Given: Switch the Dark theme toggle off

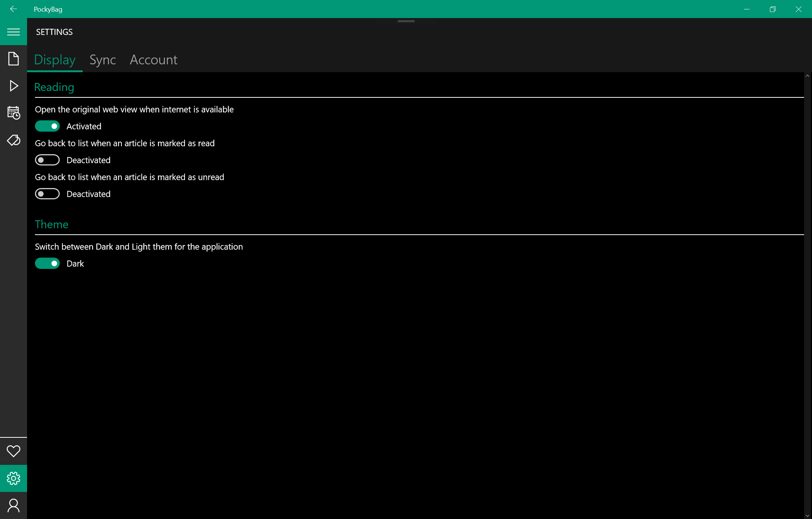Looking at the screenshot, I should coord(47,264).
